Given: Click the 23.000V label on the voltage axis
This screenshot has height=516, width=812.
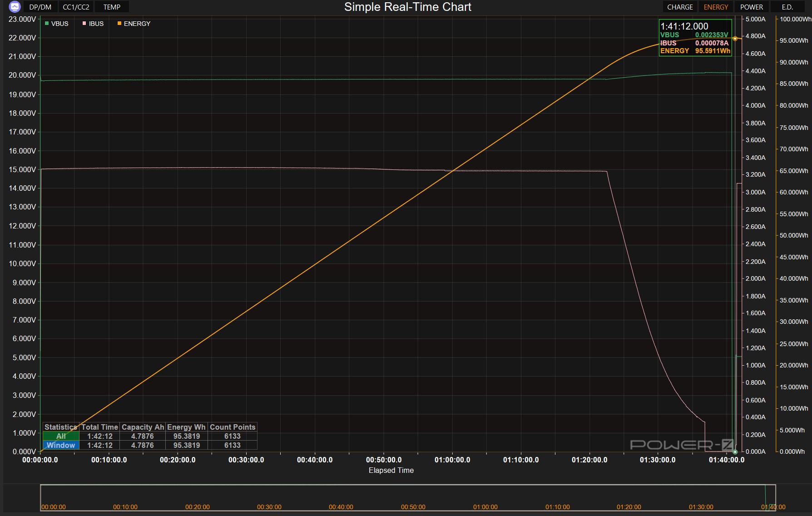Looking at the screenshot, I should 22,19.
